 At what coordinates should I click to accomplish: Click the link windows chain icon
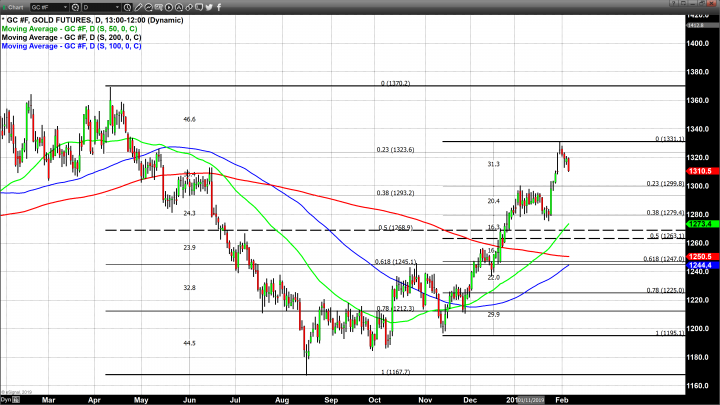189,7
